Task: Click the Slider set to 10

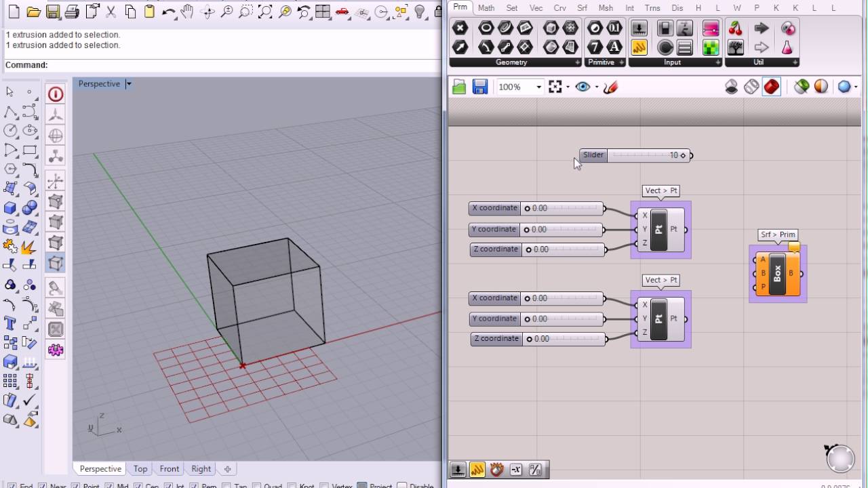Action: click(x=635, y=155)
